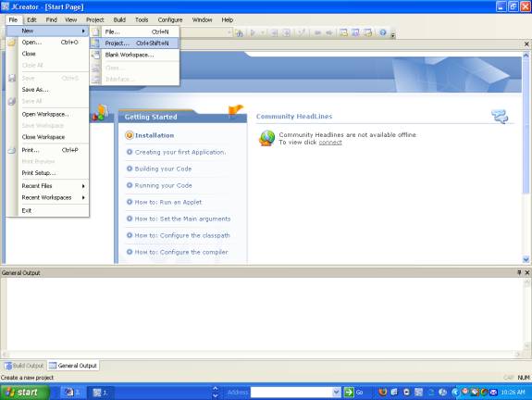The width and height of the screenshot is (532, 400).
Task: Open the Find menu
Action: (51, 20)
